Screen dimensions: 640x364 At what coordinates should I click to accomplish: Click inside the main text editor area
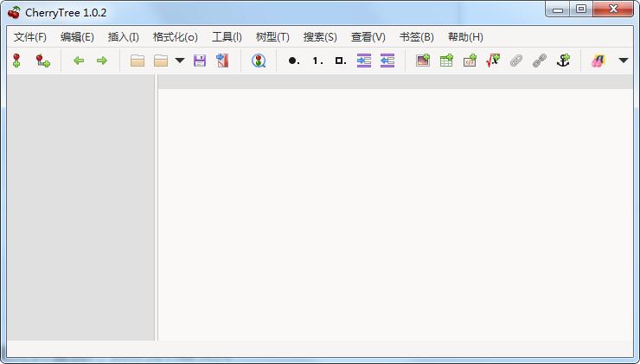pos(395,214)
